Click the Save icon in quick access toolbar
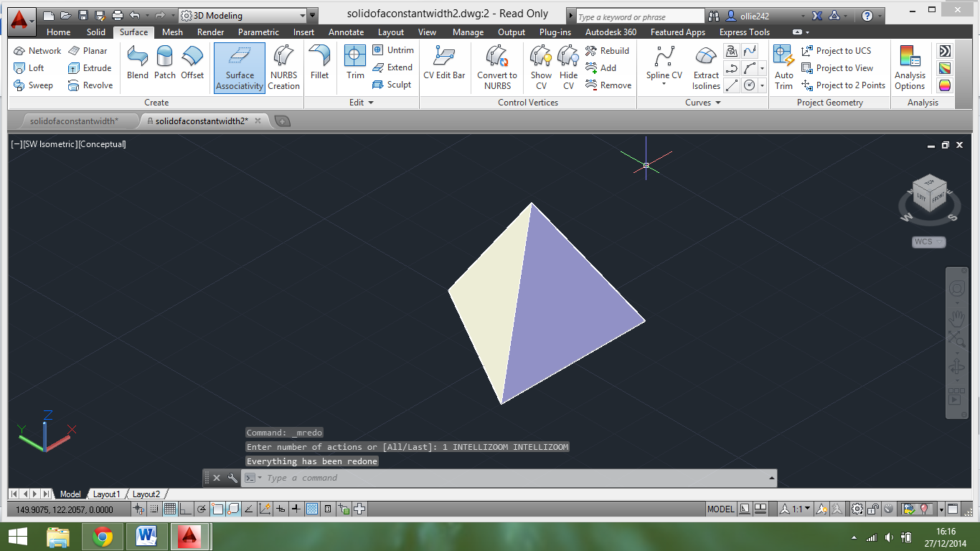The image size is (980, 551). coord(83,15)
